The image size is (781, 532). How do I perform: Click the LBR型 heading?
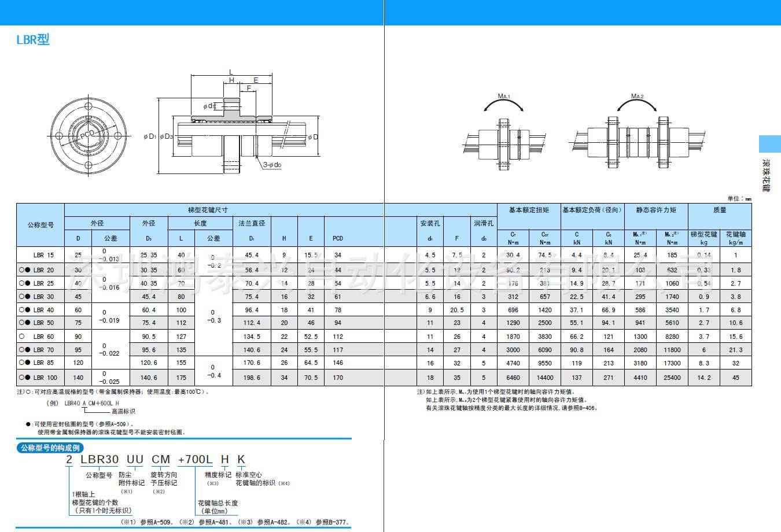(x=33, y=39)
